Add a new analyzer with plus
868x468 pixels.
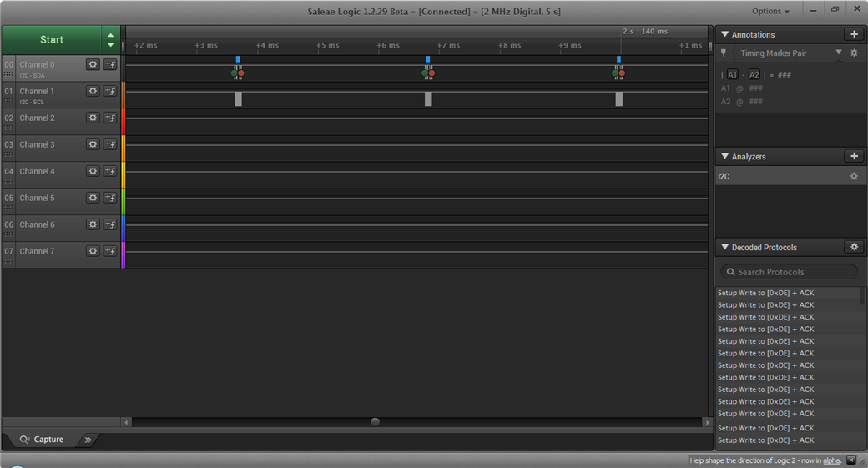coord(854,156)
